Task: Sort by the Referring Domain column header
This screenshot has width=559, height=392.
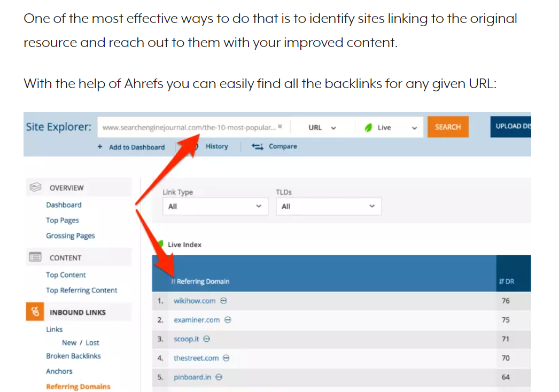Action: (x=202, y=281)
